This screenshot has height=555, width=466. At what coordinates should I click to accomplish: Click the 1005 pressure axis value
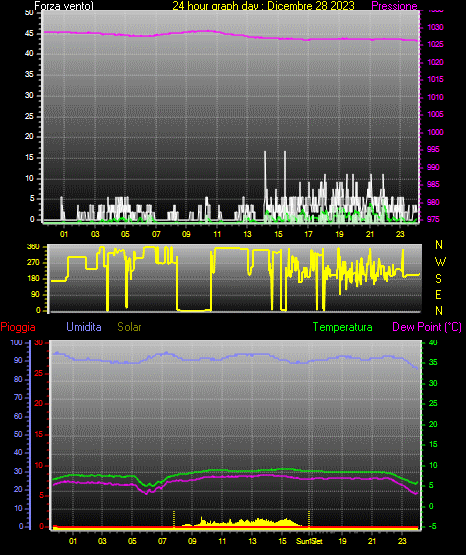436,114
